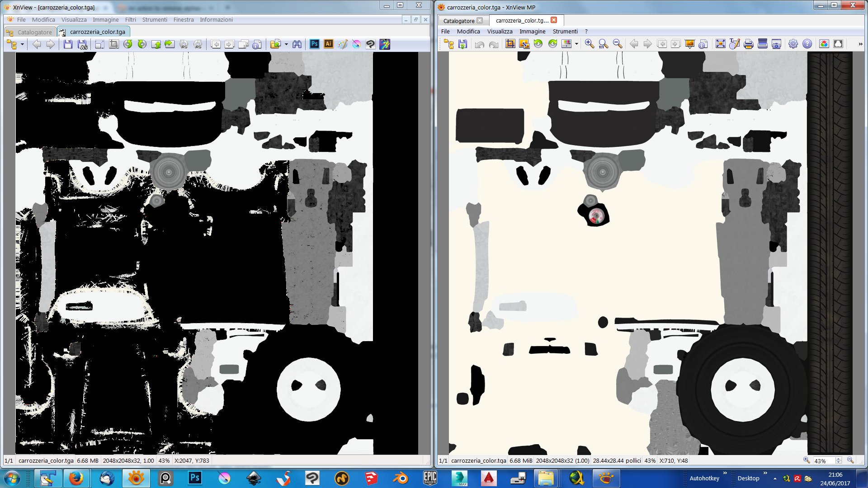Expand the color adjust dropdown arrow in XnView MP
The image size is (868, 488).
click(576, 44)
